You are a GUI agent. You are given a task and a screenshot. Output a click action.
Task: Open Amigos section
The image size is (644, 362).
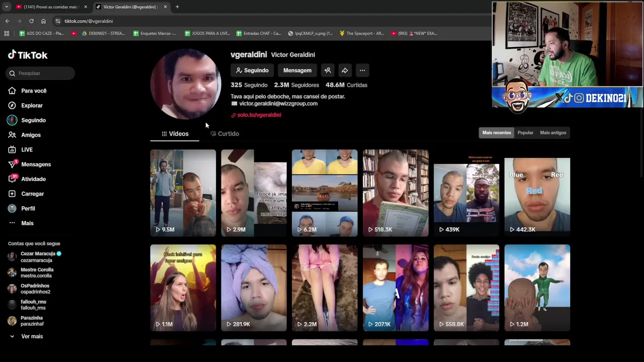(24, 135)
